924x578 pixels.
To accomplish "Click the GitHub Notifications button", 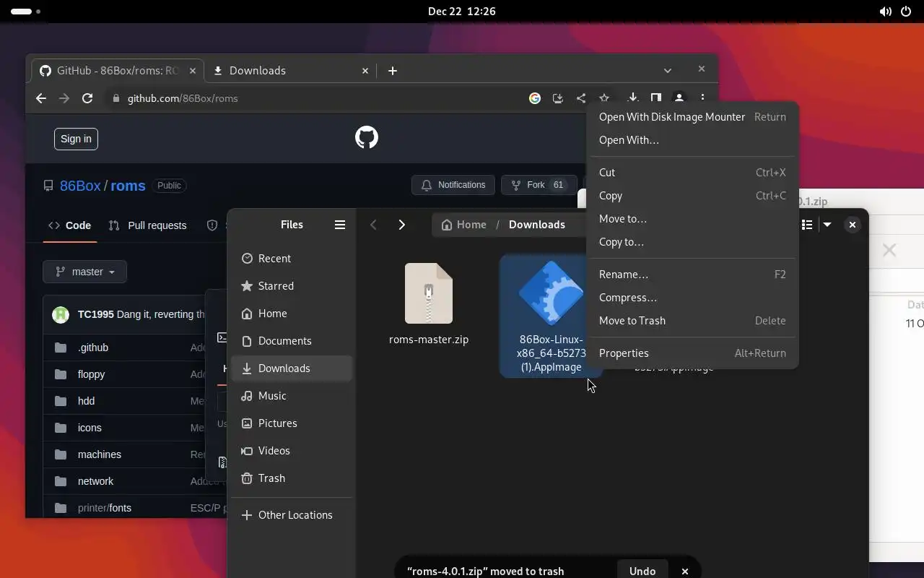I will point(453,185).
